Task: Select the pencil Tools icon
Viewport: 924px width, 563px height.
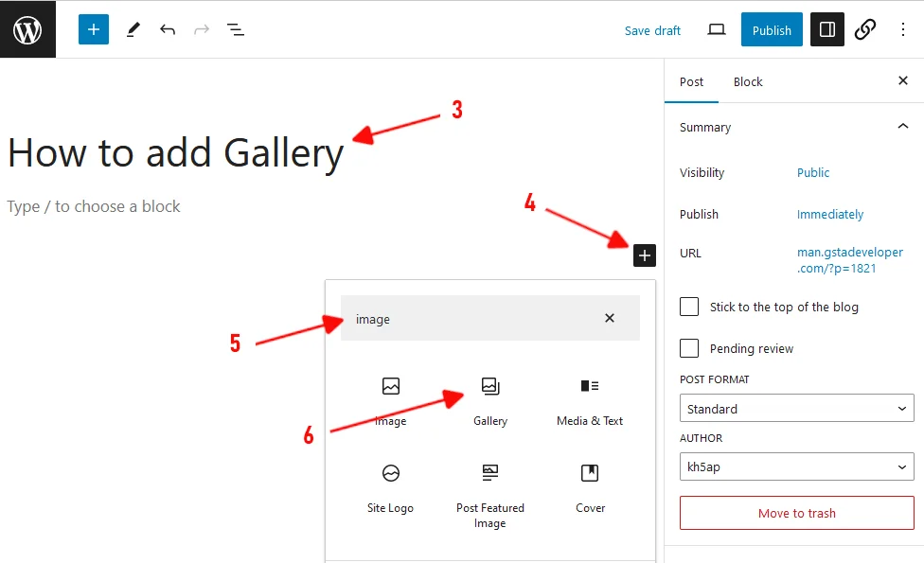Action: [133, 29]
